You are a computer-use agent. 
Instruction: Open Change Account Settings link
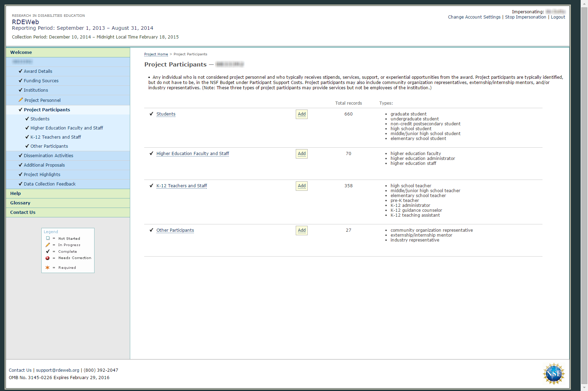point(474,17)
